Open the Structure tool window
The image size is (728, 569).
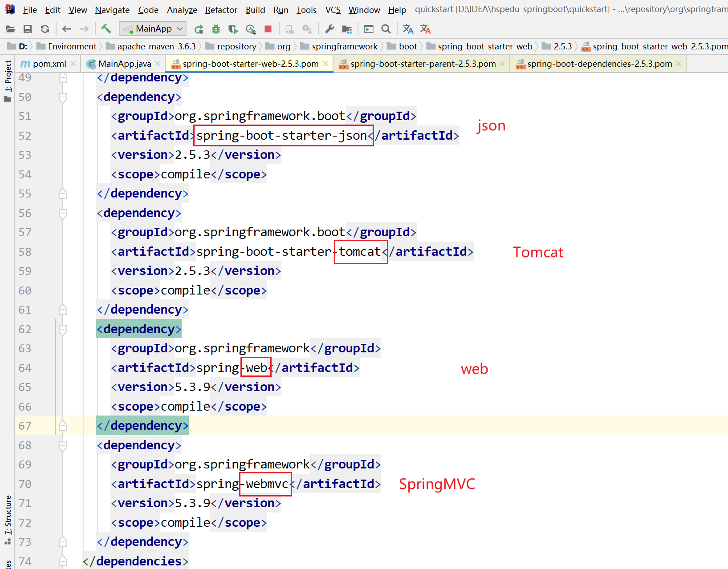tap(8, 520)
